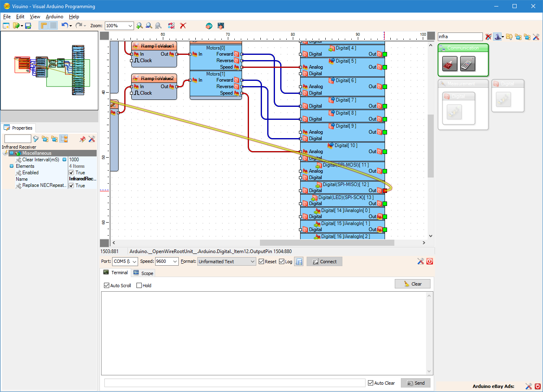Image resolution: width=543 pixels, height=392 pixels.
Task: Click the upload to board icon
Action: click(x=221, y=26)
